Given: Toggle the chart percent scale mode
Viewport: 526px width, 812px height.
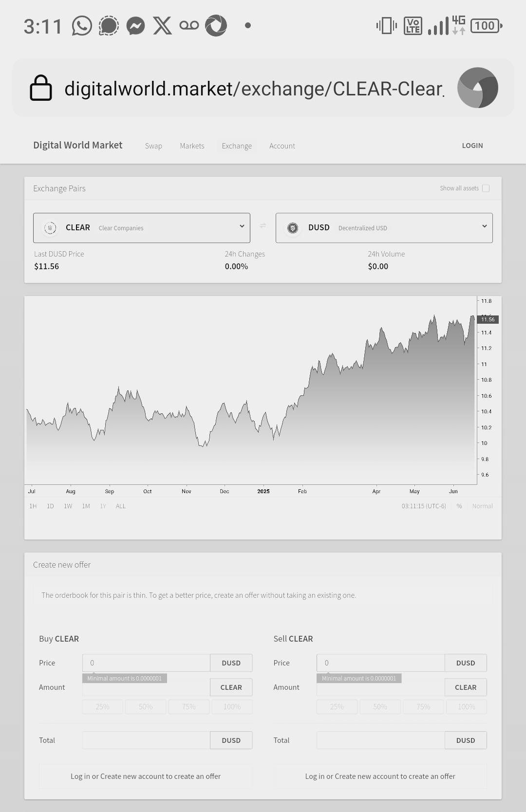Looking at the screenshot, I should (459, 506).
